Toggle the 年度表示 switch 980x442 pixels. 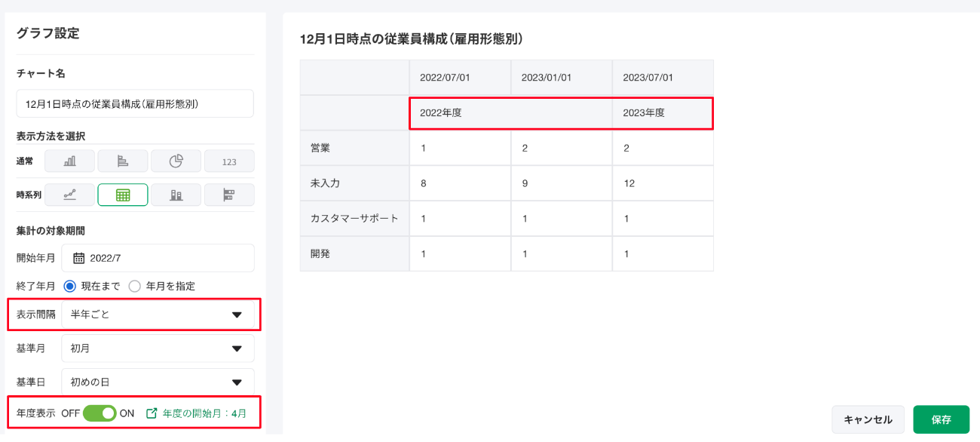(x=100, y=413)
